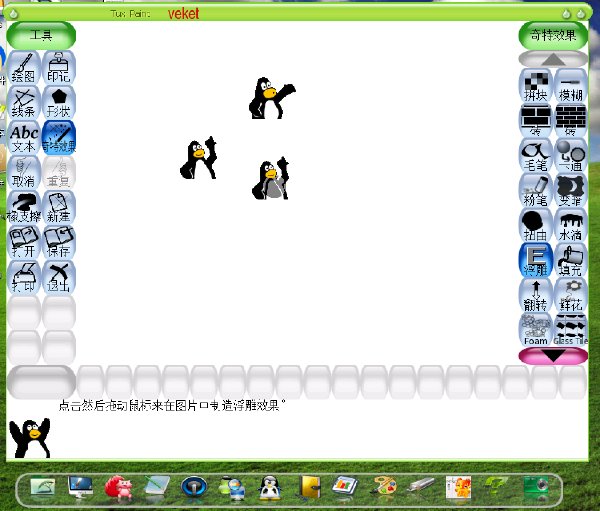The height and width of the screenshot is (511, 600).
Task: Choose the large-bricks 砖 effect
Action: coord(536,121)
